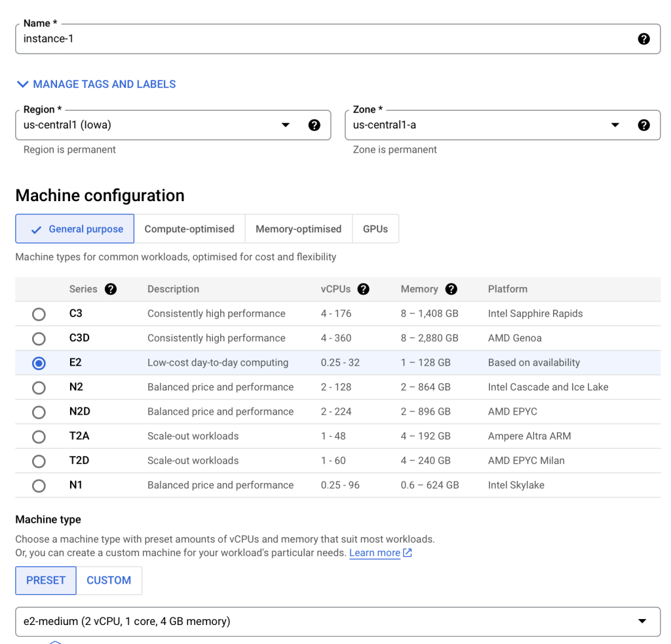This screenshot has height=644, width=671.
Task: Click into the instance Name text field
Action: [321, 39]
